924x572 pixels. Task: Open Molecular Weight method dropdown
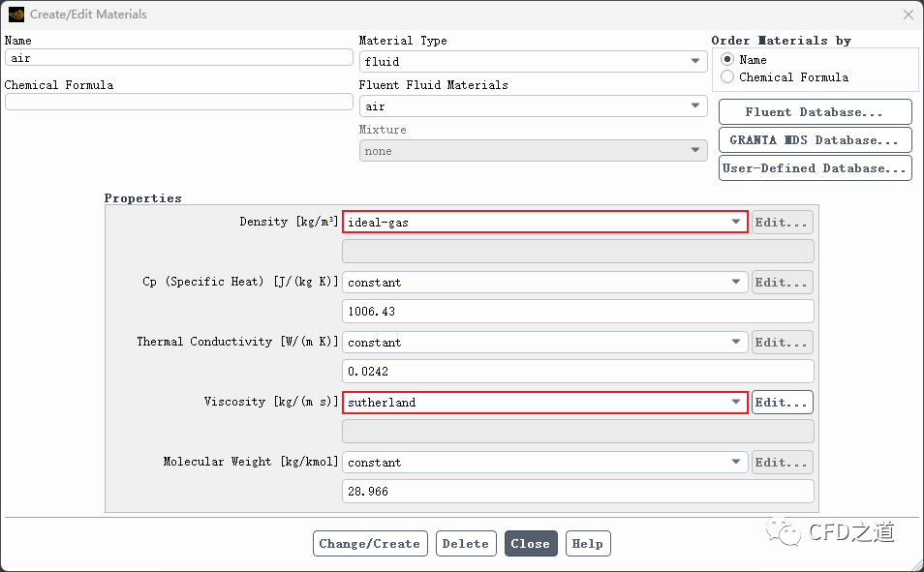[544, 463]
